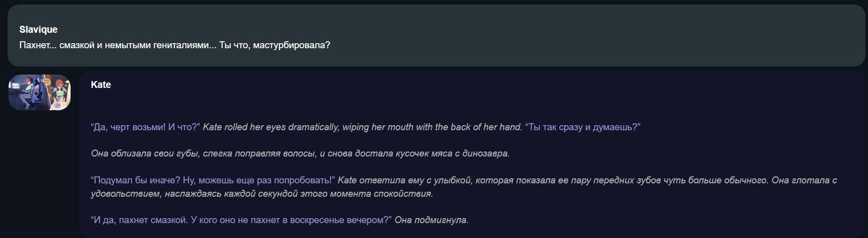The width and height of the screenshot is (868, 238).
Task: Click the Slavique username
Action: click(38, 29)
